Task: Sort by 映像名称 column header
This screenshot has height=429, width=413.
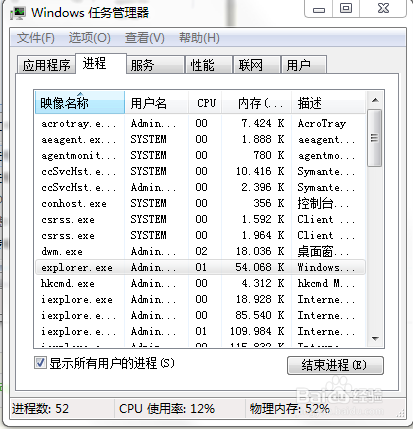Action: coord(80,103)
